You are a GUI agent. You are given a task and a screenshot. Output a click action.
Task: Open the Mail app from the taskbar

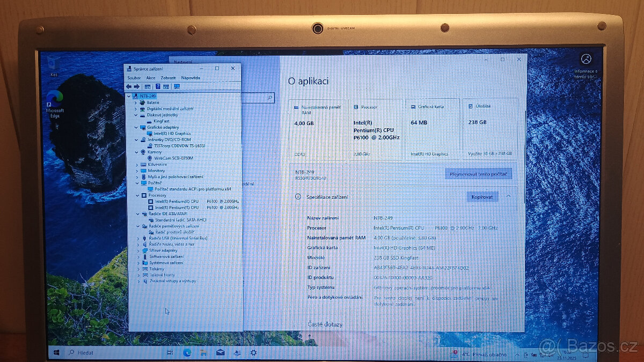221,353
